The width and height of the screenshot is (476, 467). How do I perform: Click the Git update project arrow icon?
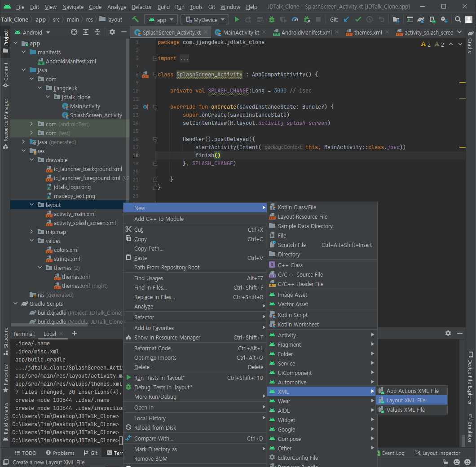(346, 19)
